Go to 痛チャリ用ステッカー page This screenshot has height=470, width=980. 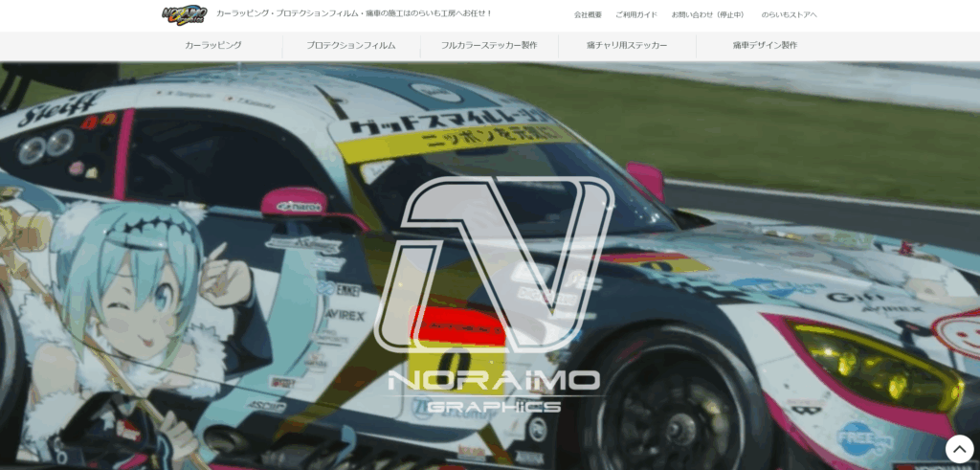point(627,46)
